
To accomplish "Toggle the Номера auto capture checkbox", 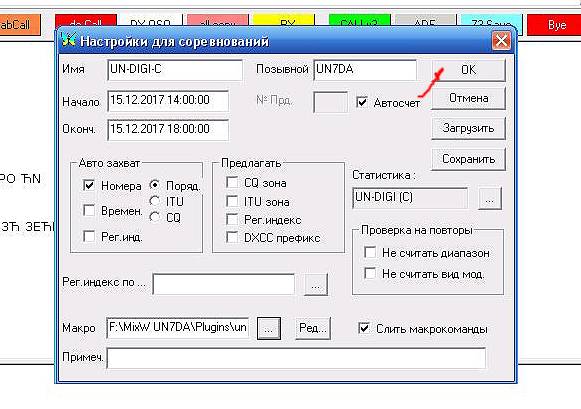I will tap(89, 185).
